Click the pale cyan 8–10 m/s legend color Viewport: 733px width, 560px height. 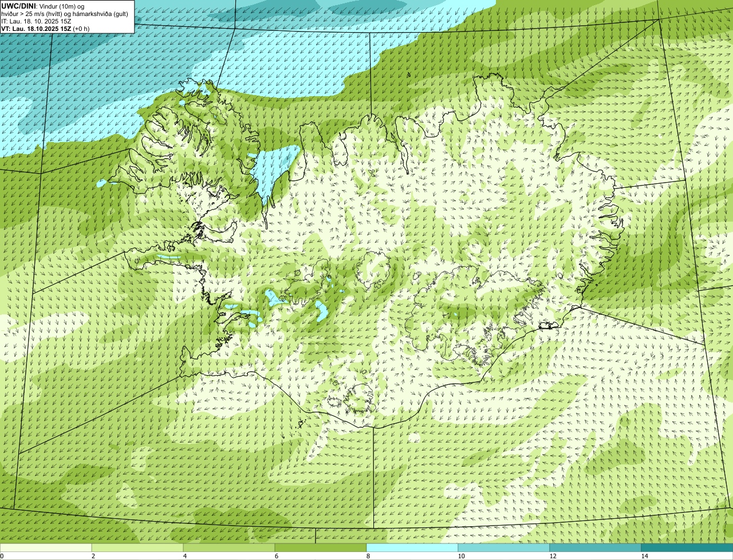coord(412,547)
